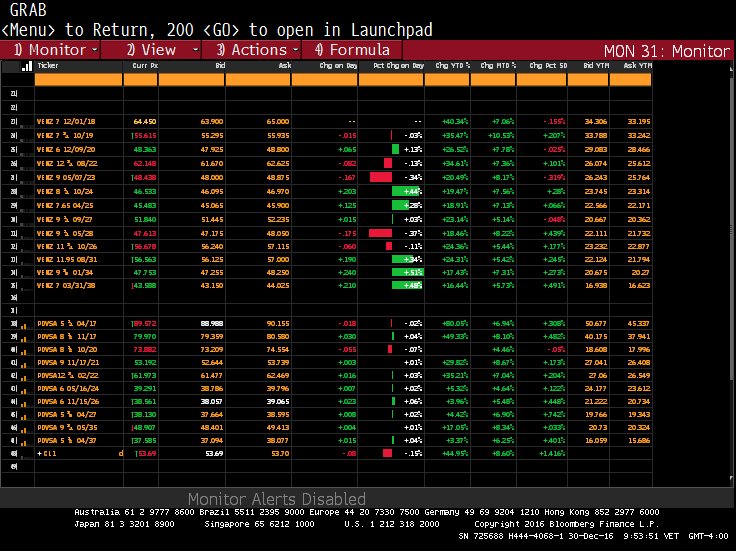Click the Chg MTD % column header
The width and height of the screenshot is (736, 551).
click(493, 66)
